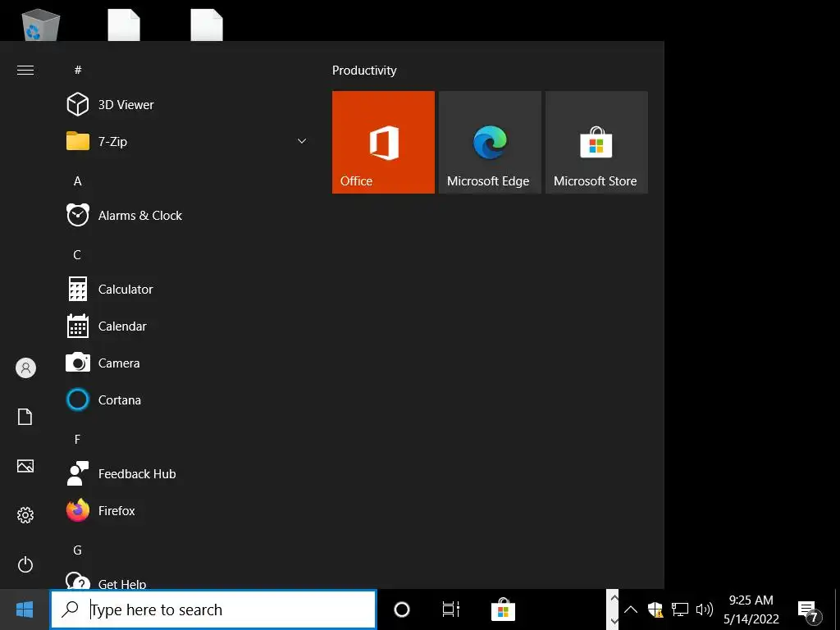The width and height of the screenshot is (840, 630).
Task: Launch Firefox from the app list
Action: click(185, 511)
